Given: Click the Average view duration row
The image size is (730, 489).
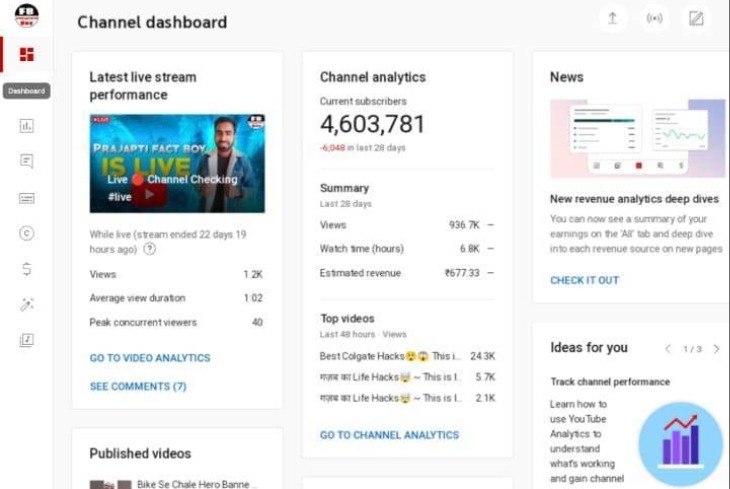Looking at the screenshot, I should 176,298.
